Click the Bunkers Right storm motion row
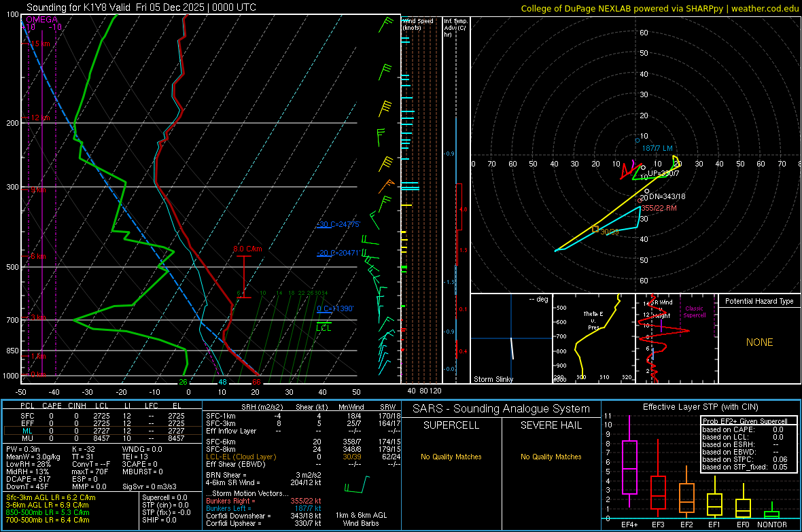The height and width of the screenshot is (532, 802). coord(264,501)
